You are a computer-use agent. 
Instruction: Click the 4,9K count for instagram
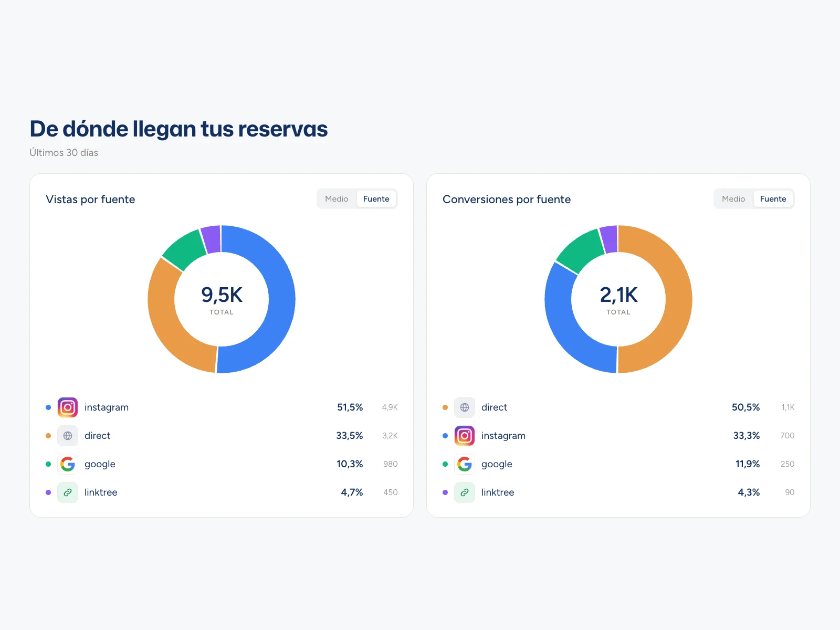point(390,407)
